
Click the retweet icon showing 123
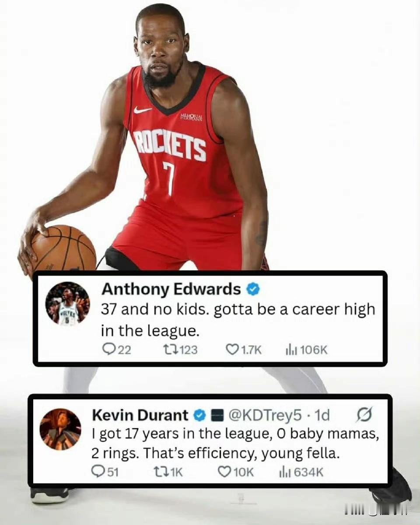coord(169,350)
